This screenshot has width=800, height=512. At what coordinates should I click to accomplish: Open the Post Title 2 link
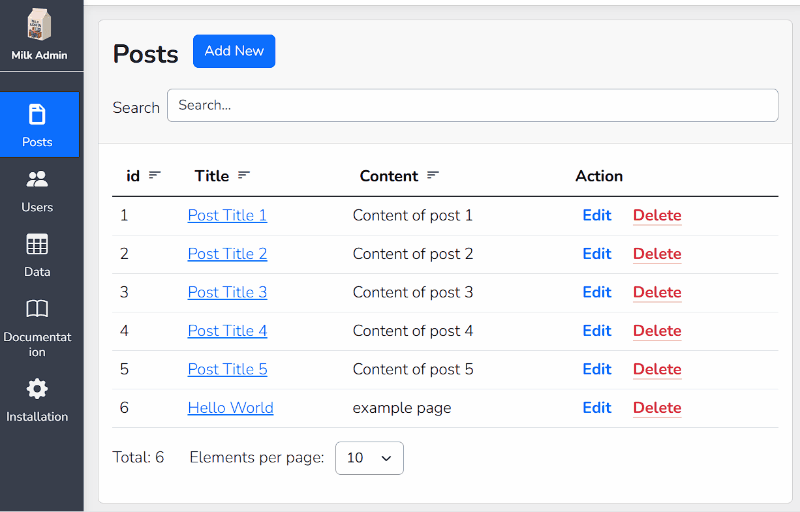227,254
